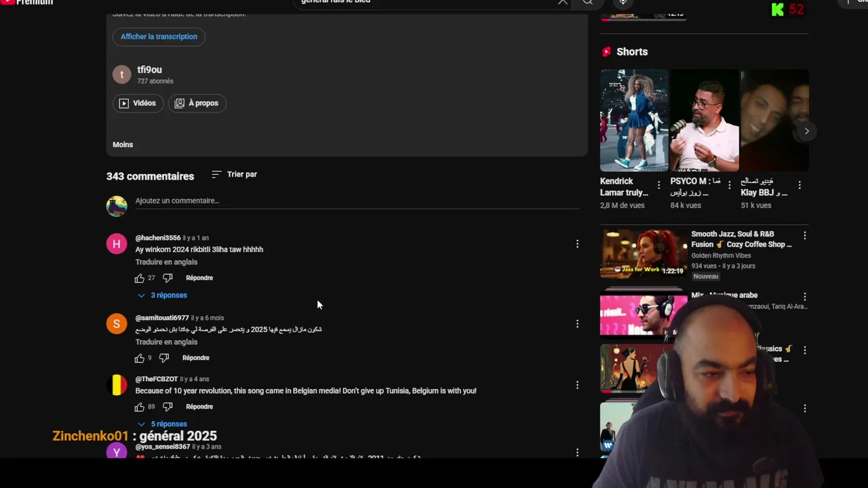Open the Kendrick Lamar Short thumbnail
This screenshot has width=868, height=488.
634,120
